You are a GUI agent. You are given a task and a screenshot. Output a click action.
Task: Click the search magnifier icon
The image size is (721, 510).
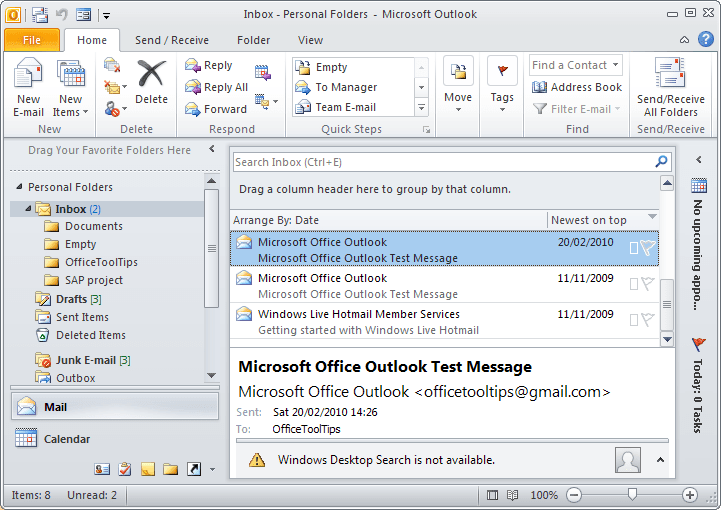(661, 162)
